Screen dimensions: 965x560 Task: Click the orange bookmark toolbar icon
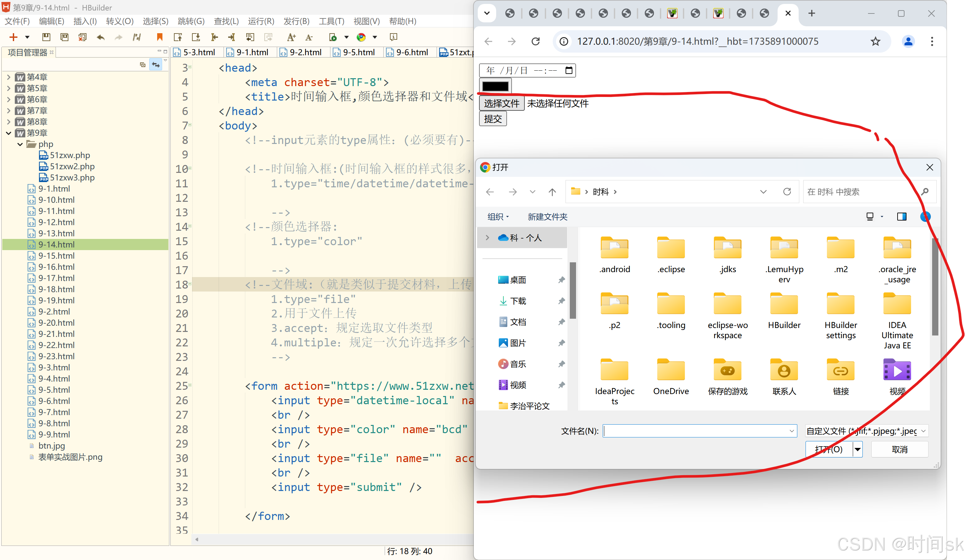pos(160,37)
